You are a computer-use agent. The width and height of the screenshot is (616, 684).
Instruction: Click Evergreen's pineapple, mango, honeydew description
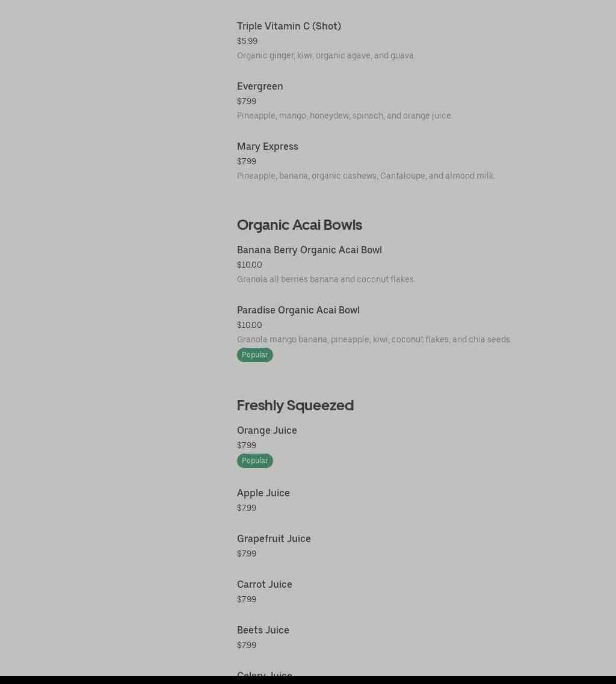click(345, 116)
